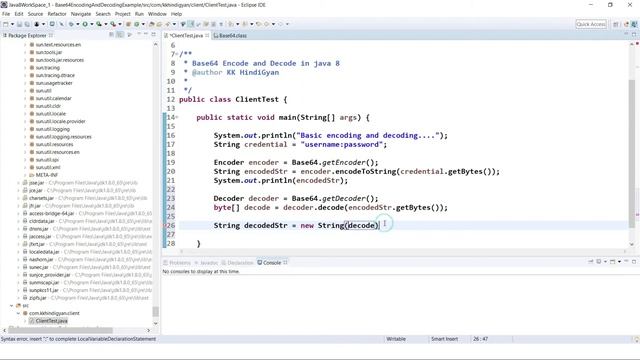This screenshot has width=640, height=360.
Task: Open the Window menu
Action: point(157,14)
